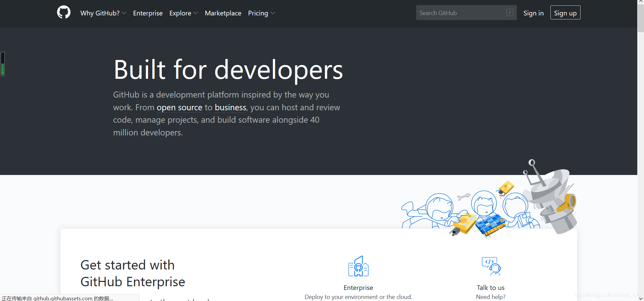The image size is (644, 301).
Task: Expand the Pricing dropdown
Action: (x=261, y=13)
